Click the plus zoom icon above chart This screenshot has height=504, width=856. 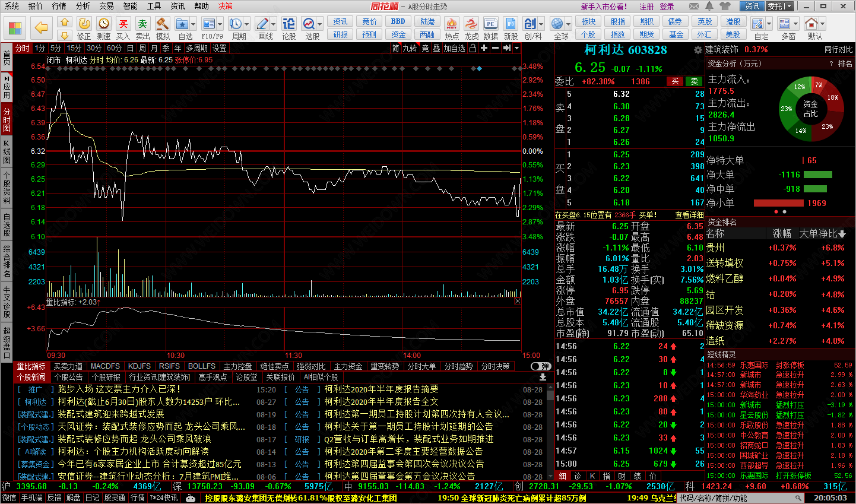point(484,48)
